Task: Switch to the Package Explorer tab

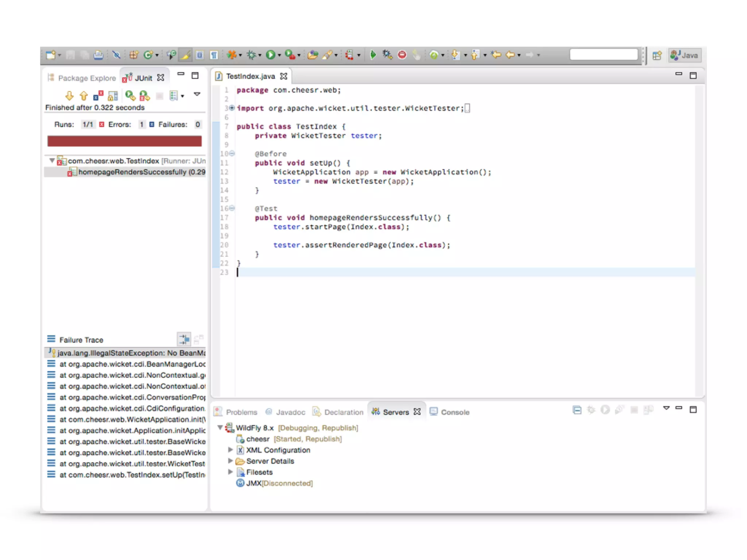Action: (86, 78)
